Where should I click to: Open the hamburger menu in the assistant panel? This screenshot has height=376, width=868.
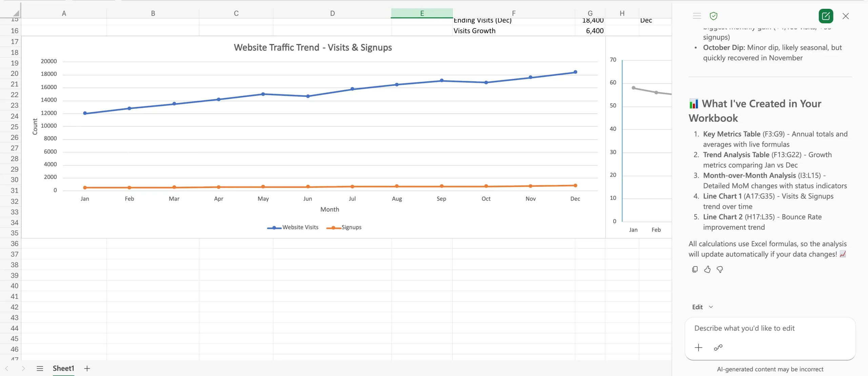(x=697, y=16)
